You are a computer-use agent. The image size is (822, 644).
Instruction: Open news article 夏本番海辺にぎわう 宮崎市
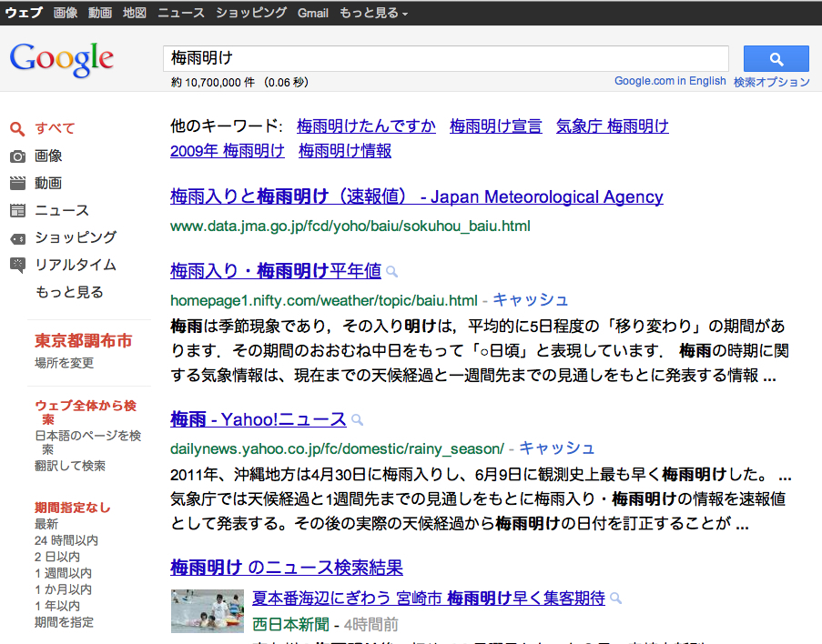(429, 598)
